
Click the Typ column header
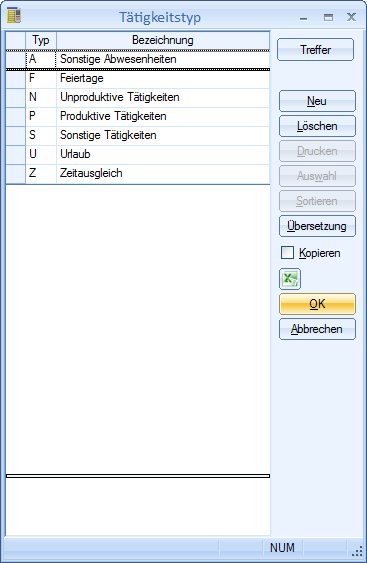coord(41,40)
